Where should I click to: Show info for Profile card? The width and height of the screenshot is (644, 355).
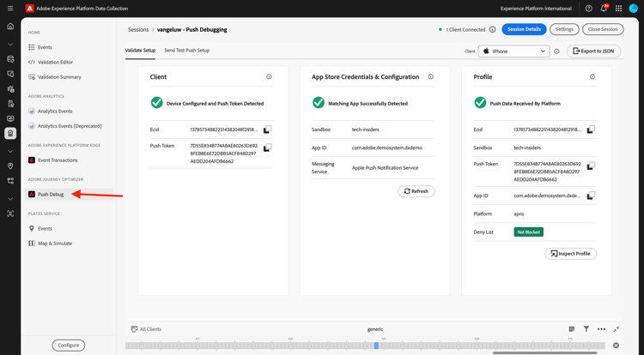pyautogui.click(x=592, y=76)
